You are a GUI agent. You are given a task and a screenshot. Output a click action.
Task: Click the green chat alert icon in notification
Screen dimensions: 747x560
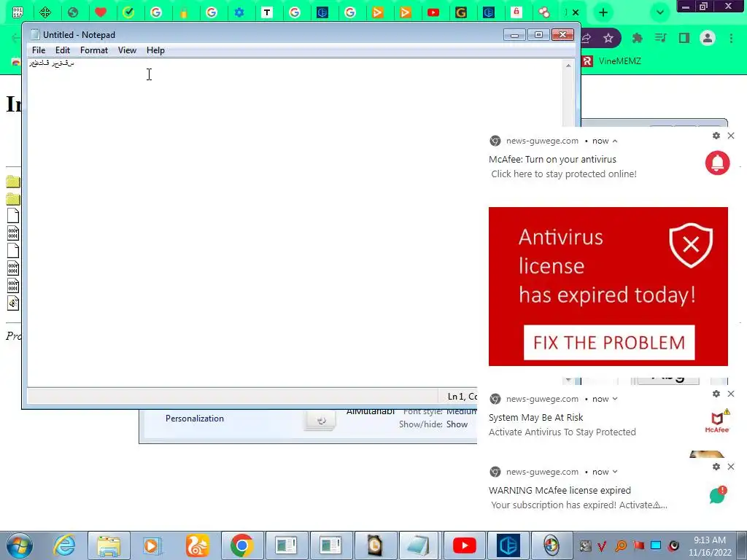718,495
